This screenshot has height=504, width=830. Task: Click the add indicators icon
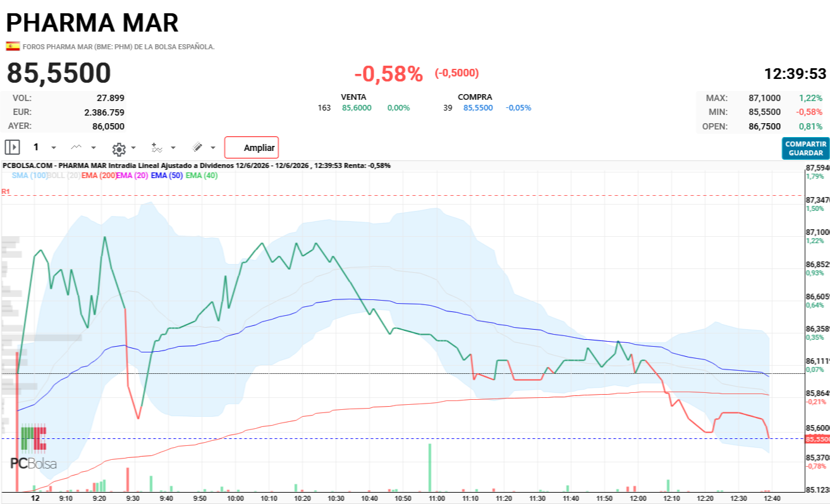coord(157,147)
